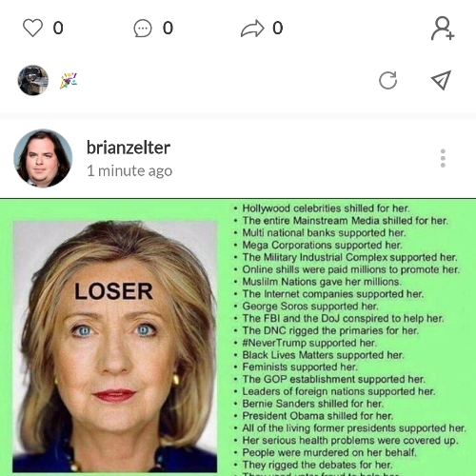This screenshot has width=476, height=476.
Task: Tap the repost circular arrow icon
Action: pos(387,80)
